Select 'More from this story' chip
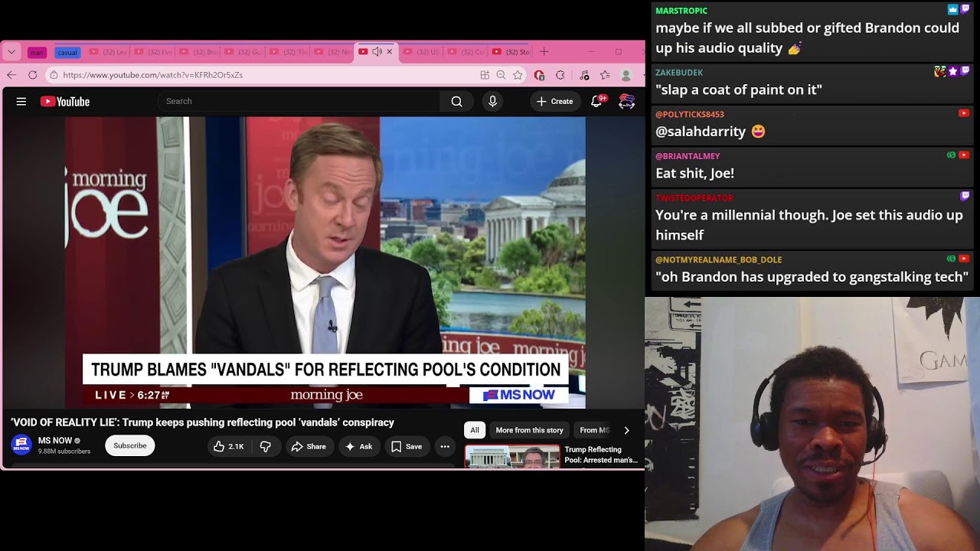The image size is (980, 551). [529, 430]
